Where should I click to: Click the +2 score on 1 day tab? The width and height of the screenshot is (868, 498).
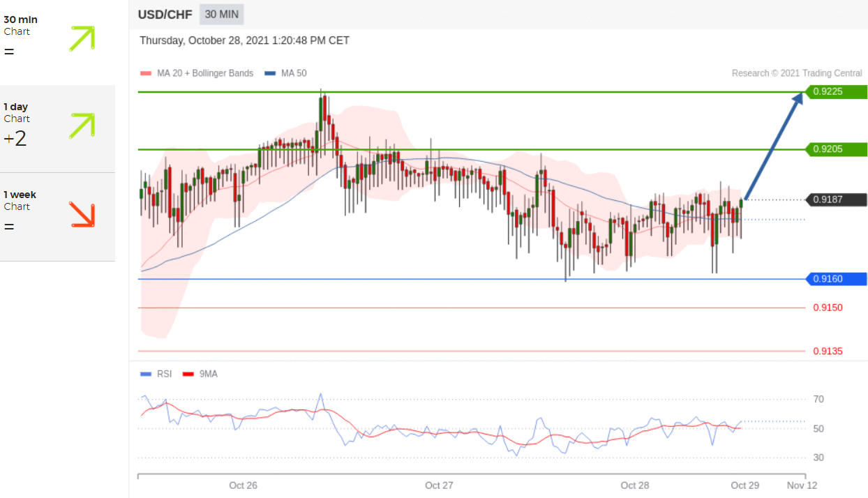pos(15,139)
